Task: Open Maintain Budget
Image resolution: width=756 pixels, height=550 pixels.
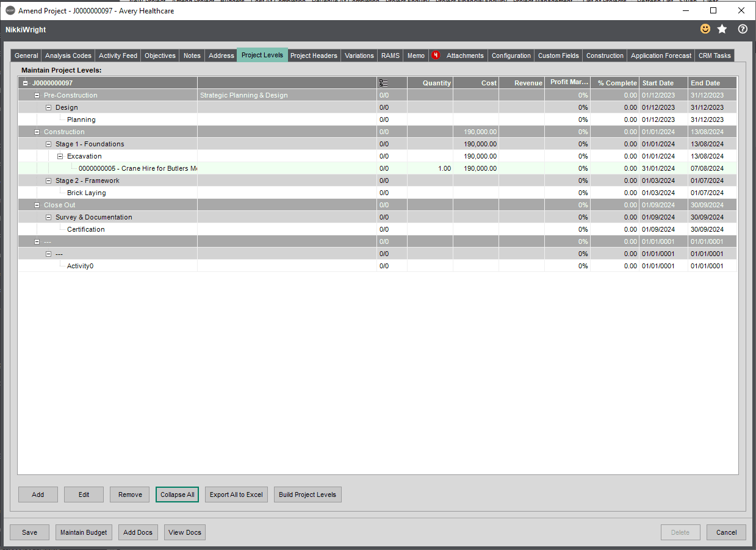Action: 84,532
